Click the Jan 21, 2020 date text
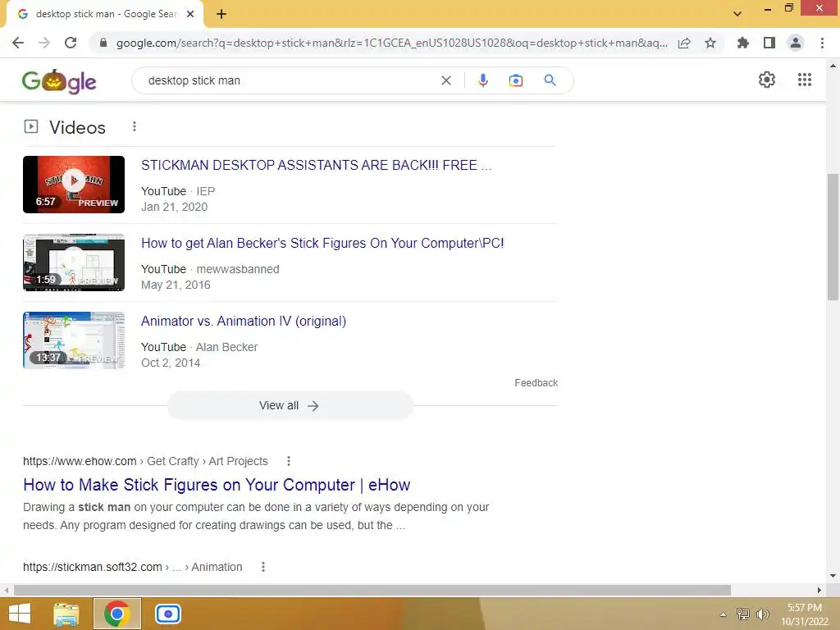 click(174, 207)
